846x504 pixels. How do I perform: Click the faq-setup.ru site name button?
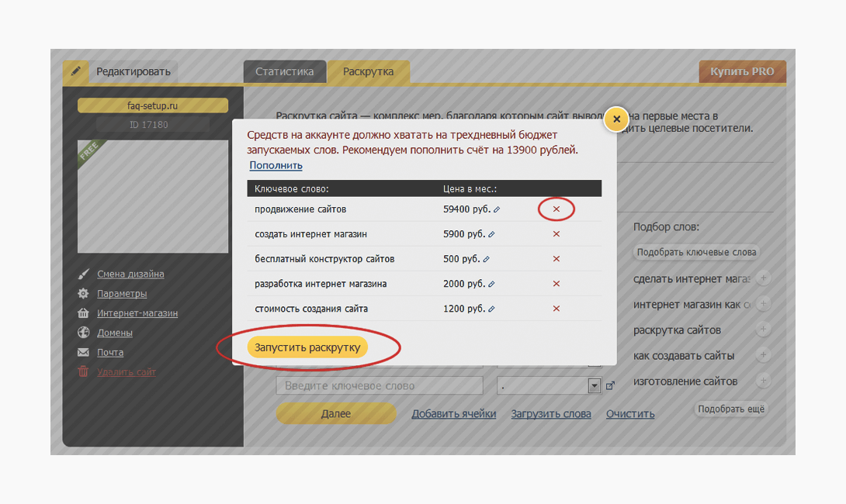[153, 105]
